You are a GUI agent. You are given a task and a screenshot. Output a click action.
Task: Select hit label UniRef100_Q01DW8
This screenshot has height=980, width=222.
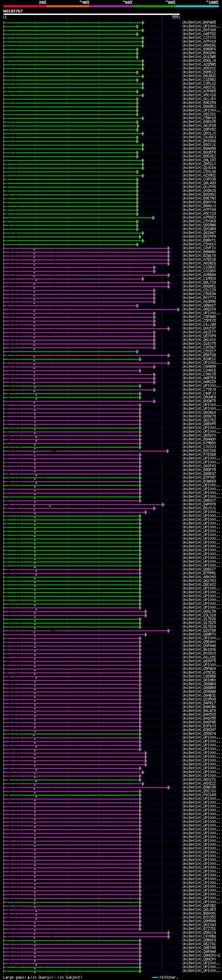click(199, 57)
